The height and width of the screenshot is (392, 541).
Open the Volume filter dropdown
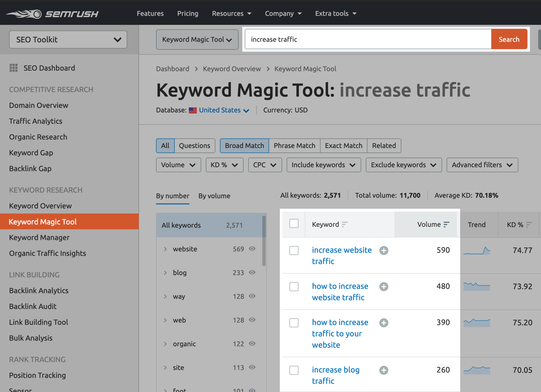[x=178, y=165]
